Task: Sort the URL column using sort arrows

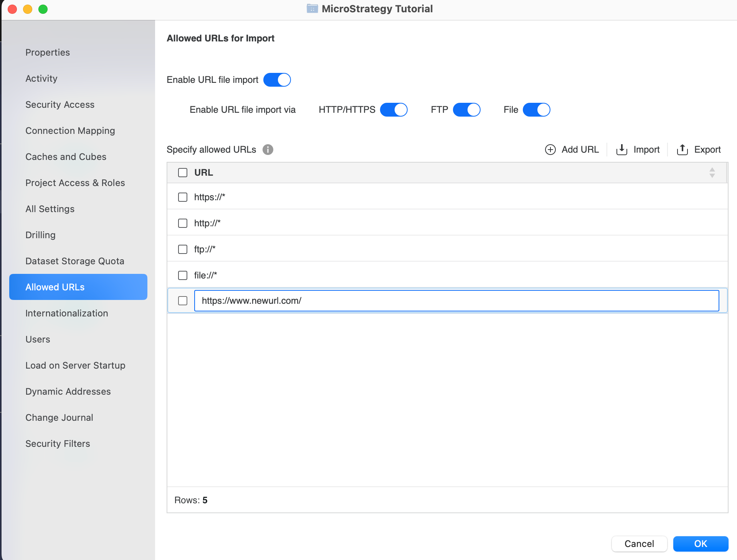Action: coord(712,173)
